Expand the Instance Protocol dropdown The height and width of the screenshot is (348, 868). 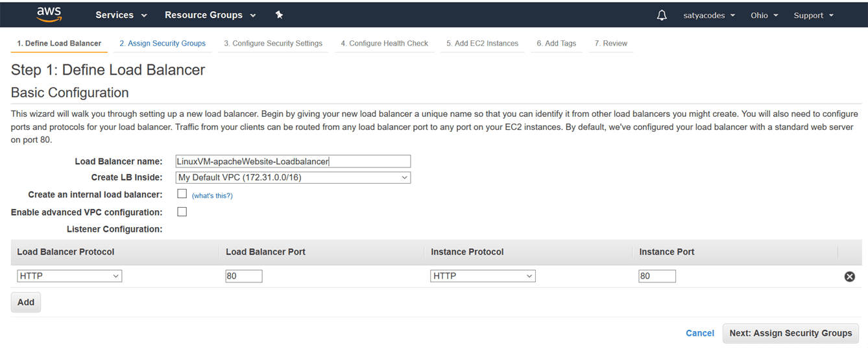(x=483, y=276)
